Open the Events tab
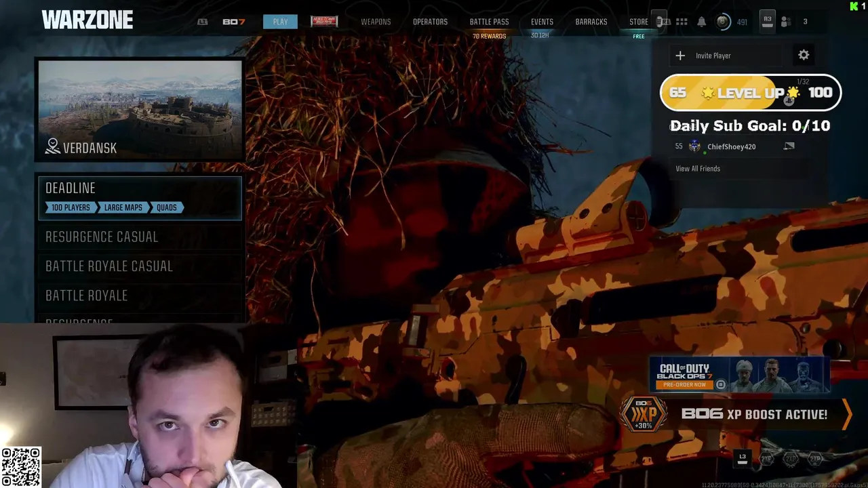 point(542,22)
